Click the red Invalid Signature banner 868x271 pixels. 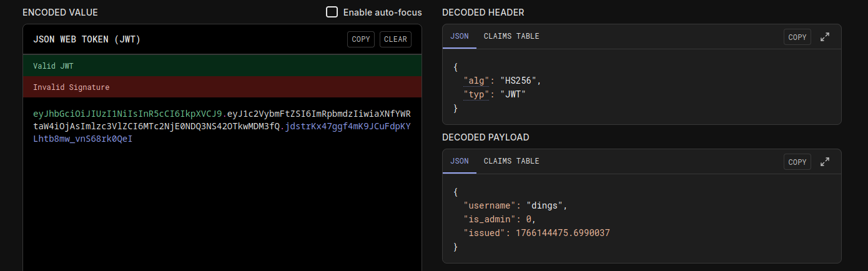[x=222, y=87]
